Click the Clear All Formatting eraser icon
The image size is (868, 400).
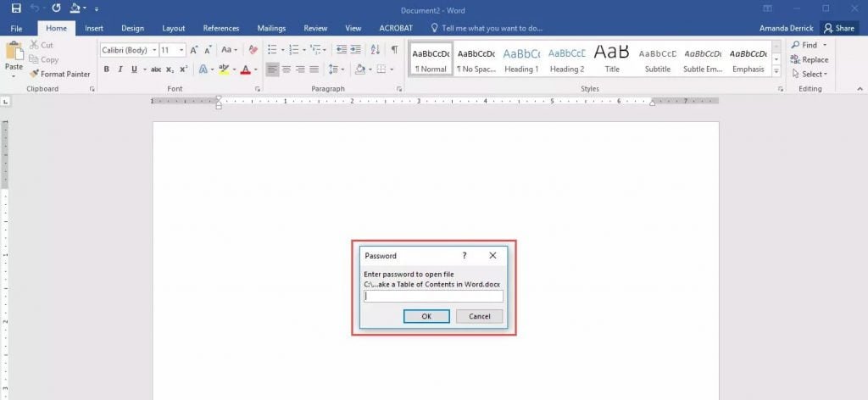click(253, 50)
